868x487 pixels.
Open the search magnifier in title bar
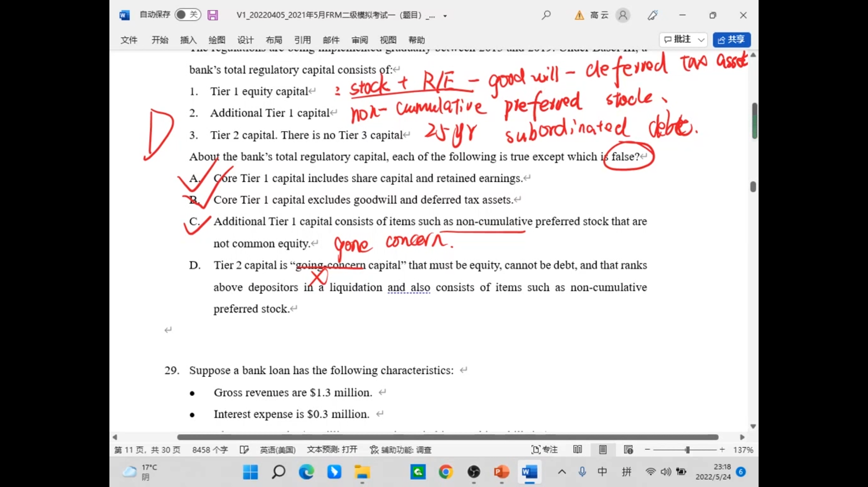[546, 15]
